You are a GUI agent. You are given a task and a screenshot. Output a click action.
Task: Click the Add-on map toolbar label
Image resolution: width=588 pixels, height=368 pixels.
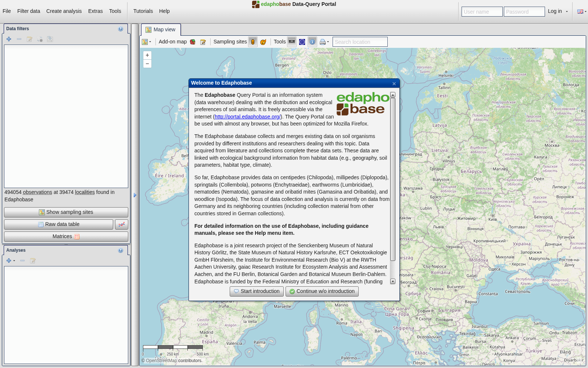pyautogui.click(x=173, y=42)
